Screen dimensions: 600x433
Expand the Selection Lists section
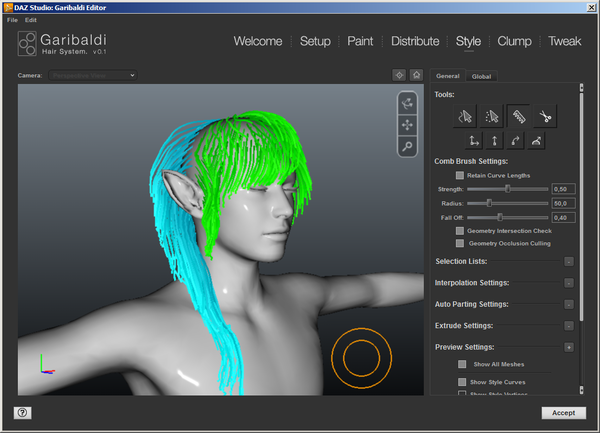[x=568, y=261]
